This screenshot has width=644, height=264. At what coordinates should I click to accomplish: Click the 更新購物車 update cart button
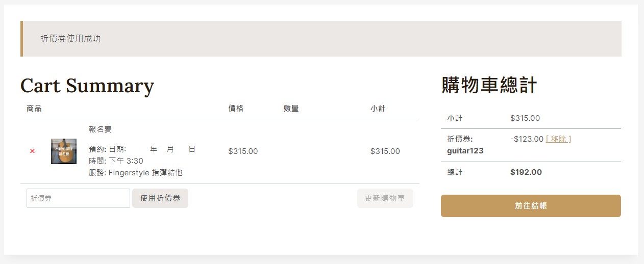click(x=385, y=198)
